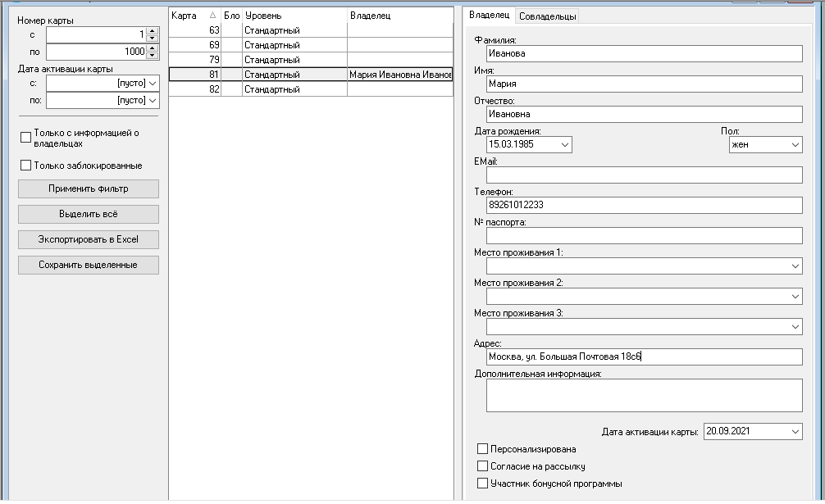Click the 'Выделить всё' button
The image size is (825, 504).
(x=89, y=214)
